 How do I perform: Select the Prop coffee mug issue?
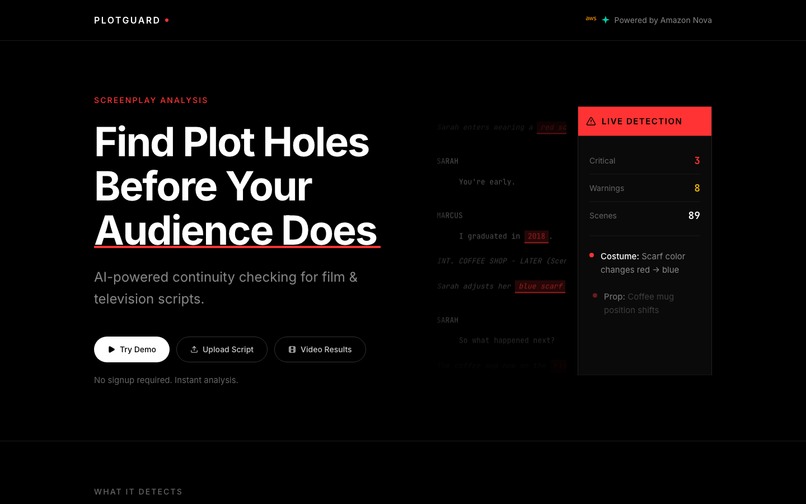[x=645, y=303]
